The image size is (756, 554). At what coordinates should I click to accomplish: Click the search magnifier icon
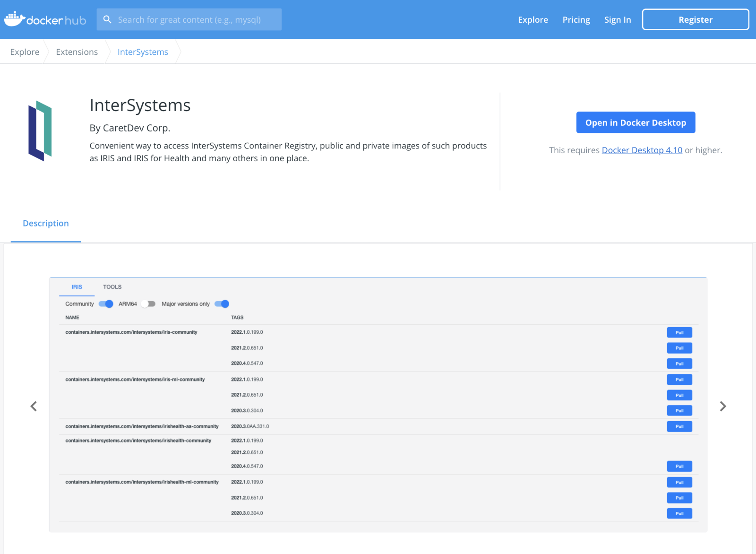(107, 19)
